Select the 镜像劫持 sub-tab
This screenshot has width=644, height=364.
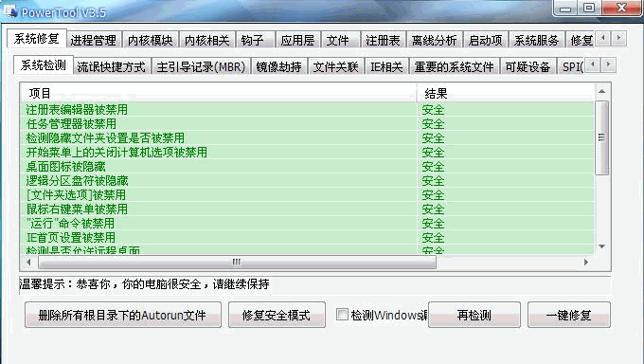click(278, 66)
